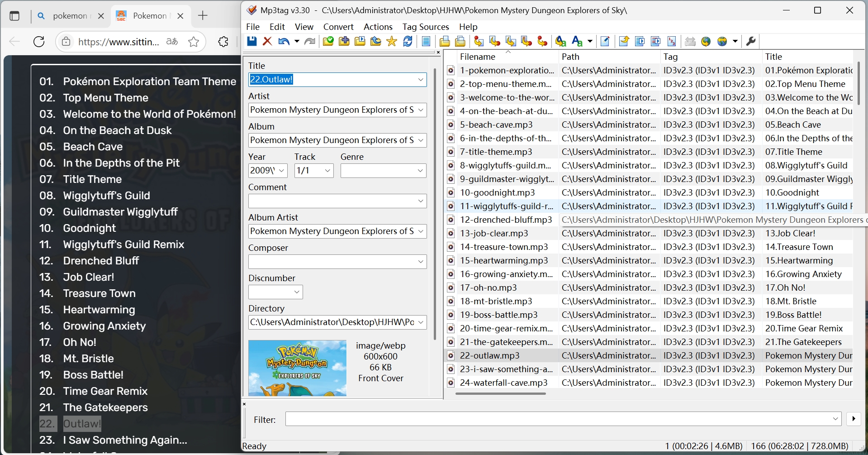868x455 pixels.
Task: Click the file list horizontal scrollbar
Action: [501, 393]
